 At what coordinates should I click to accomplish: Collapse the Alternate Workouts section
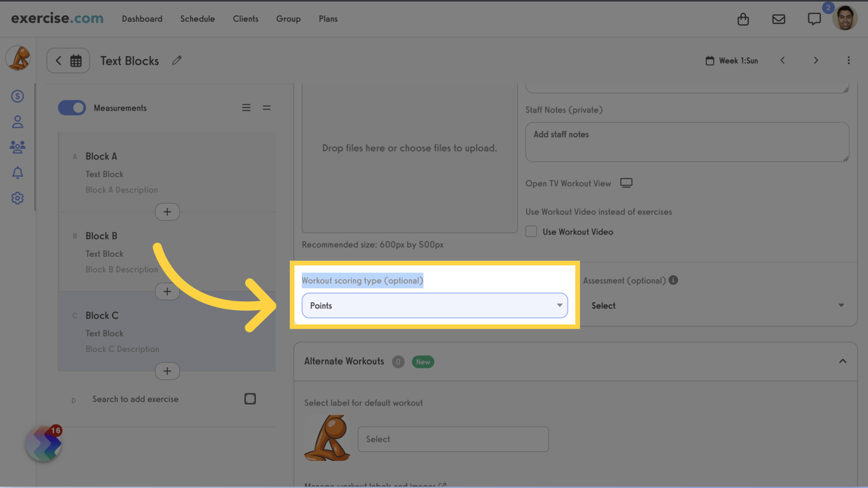click(x=843, y=362)
